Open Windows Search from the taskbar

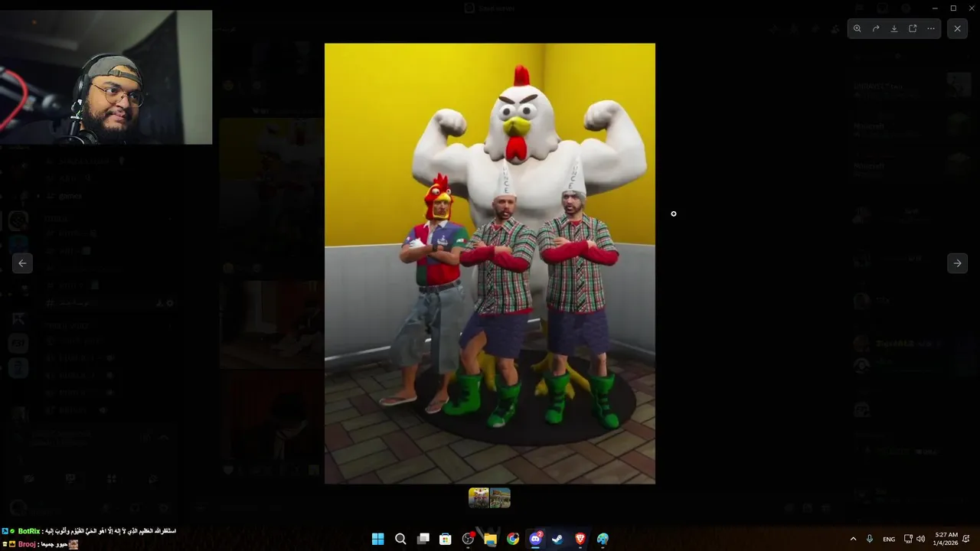[x=400, y=539]
